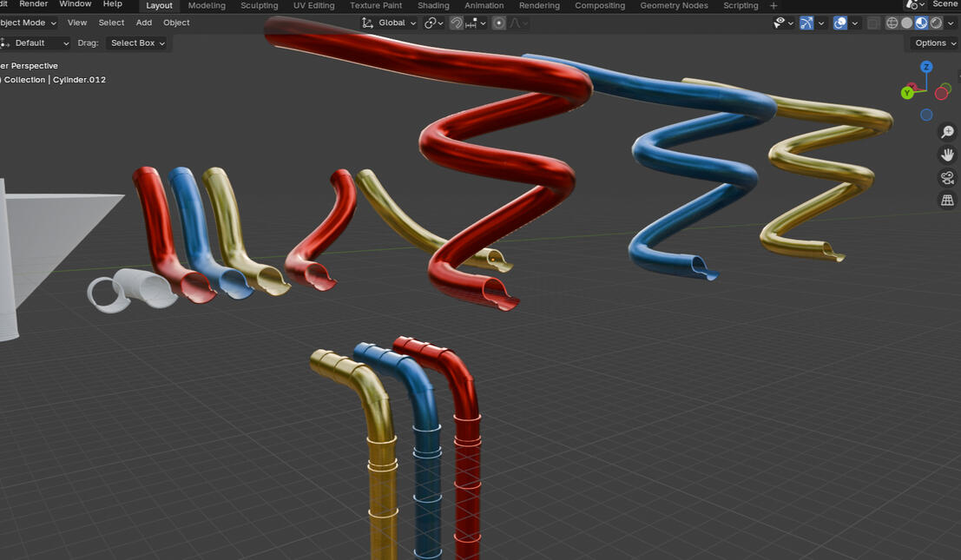Toggle viewport overlays
Viewport: 961px width, 560px height.
(840, 23)
